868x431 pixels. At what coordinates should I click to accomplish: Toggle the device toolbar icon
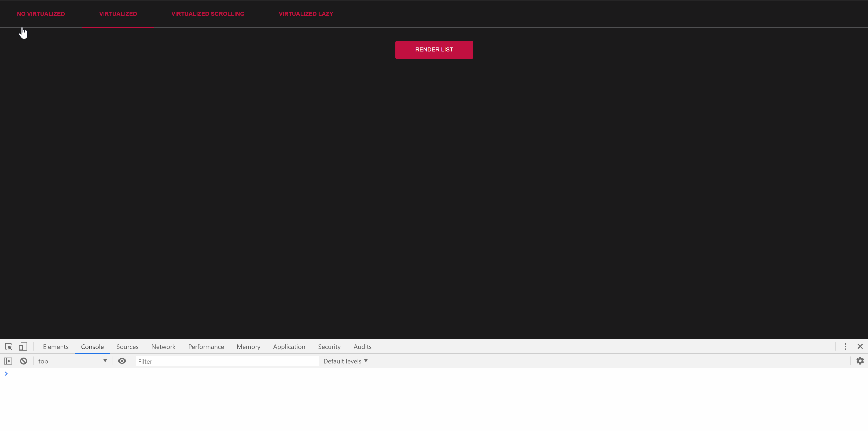[23, 346]
